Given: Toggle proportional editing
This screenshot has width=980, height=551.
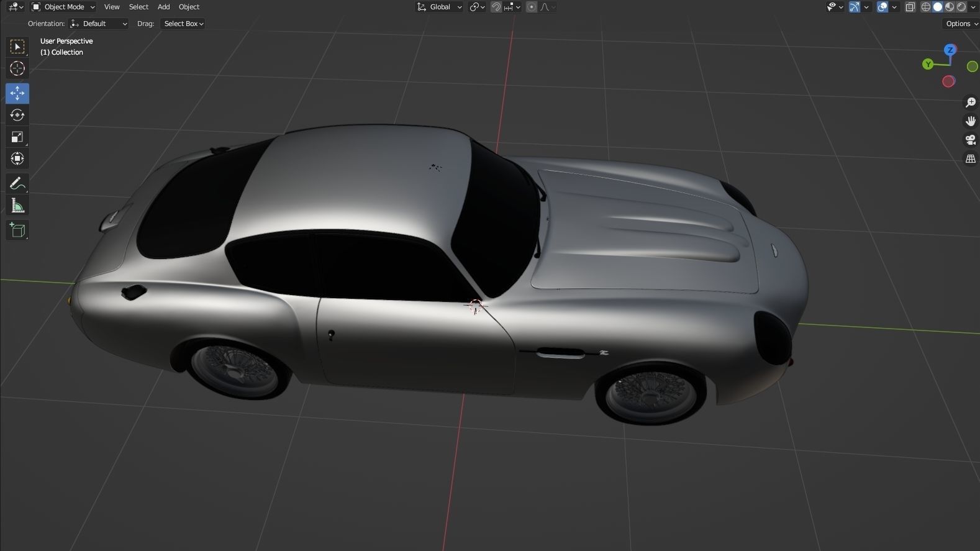Looking at the screenshot, I should coord(532,7).
